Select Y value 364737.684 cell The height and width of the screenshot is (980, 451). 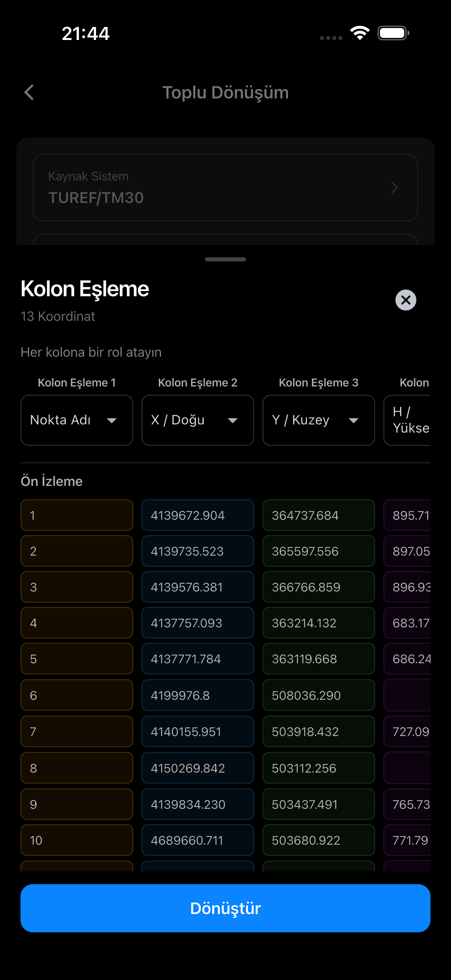[318, 515]
